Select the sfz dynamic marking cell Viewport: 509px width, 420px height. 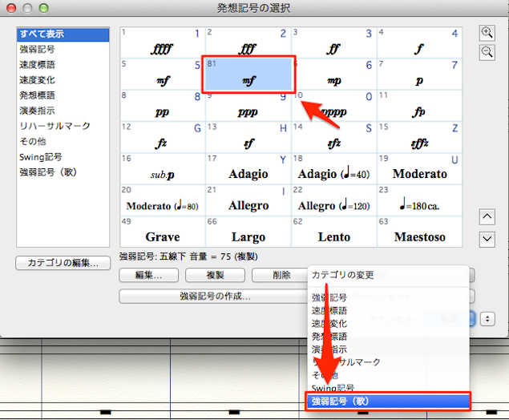coord(334,137)
